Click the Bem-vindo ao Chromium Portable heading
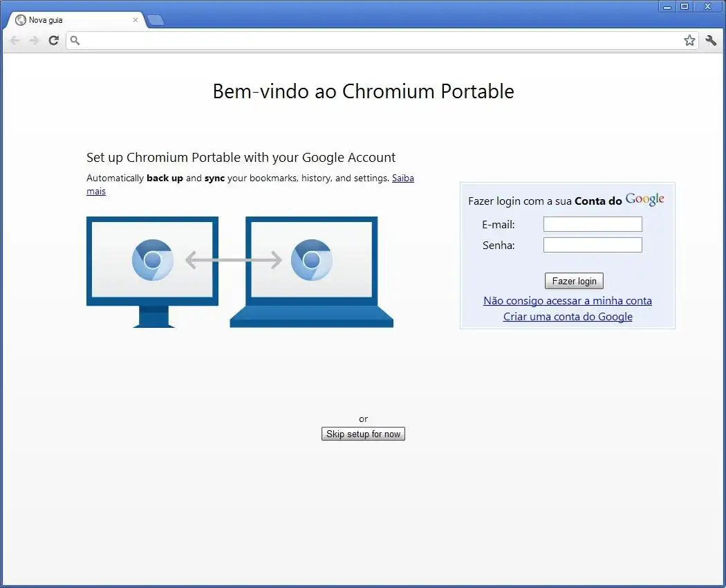The image size is (726, 588). tap(364, 91)
